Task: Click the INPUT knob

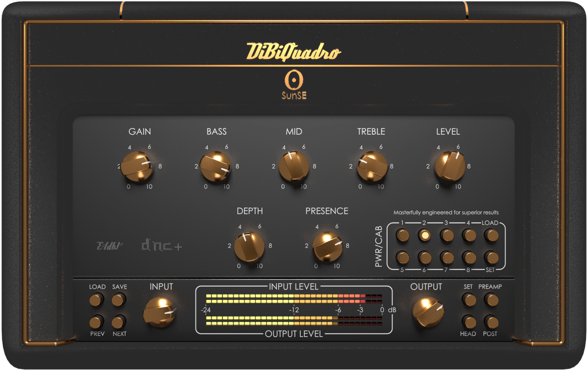Action: click(160, 312)
